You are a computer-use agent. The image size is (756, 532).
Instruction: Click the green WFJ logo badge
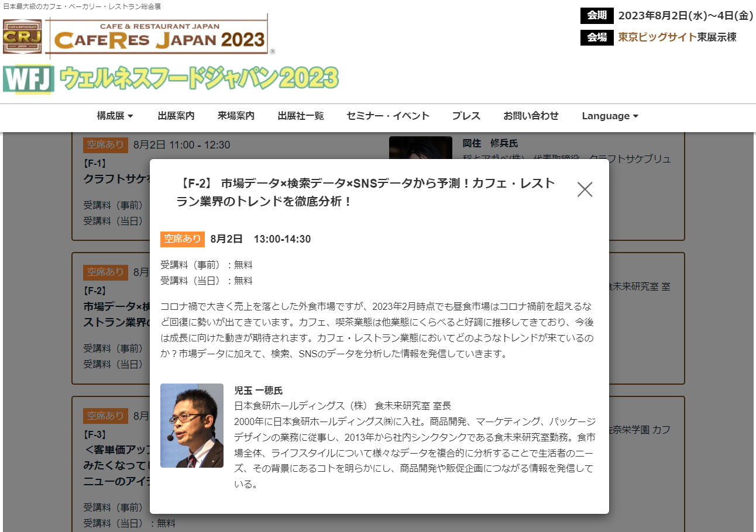(29, 80)
